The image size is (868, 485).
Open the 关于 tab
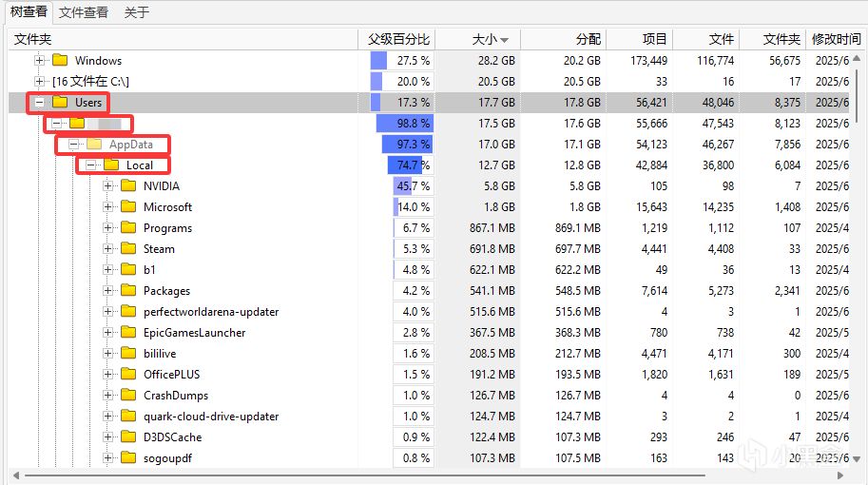tap(137, 12)
